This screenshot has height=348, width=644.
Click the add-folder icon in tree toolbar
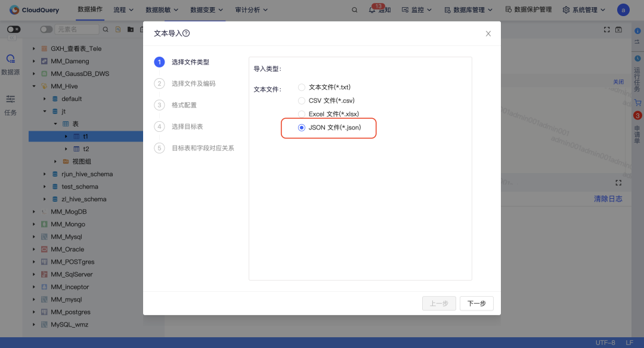pos(131,29)
